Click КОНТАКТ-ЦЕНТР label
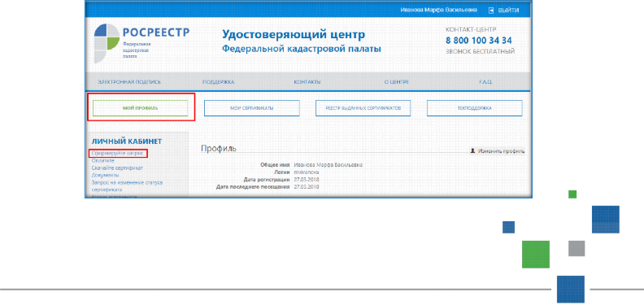This screenshot has width=644, height=305. click(471, 29)
